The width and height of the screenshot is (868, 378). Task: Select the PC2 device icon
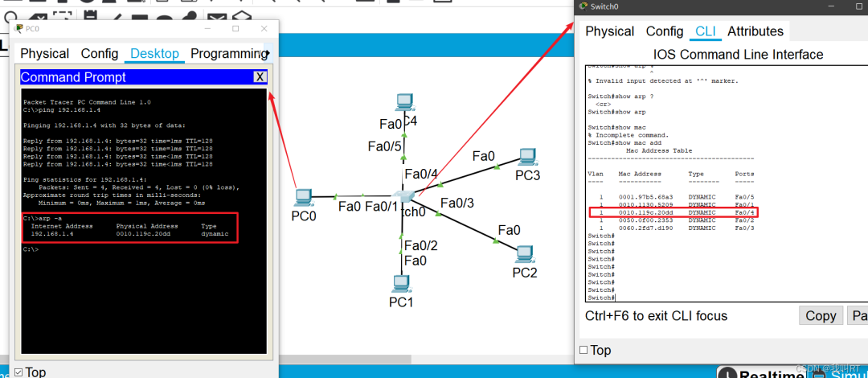[x=525, y=253]
